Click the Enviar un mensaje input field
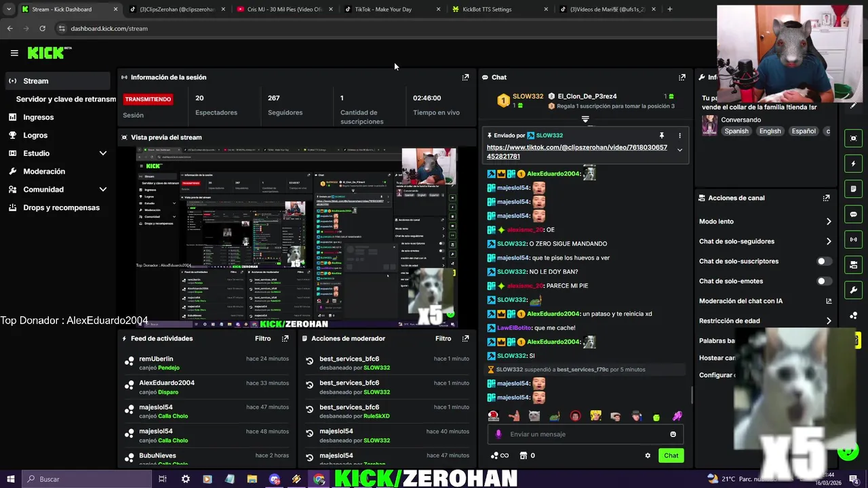This screenshot has height=488, width=868. (x=586, y=434)
